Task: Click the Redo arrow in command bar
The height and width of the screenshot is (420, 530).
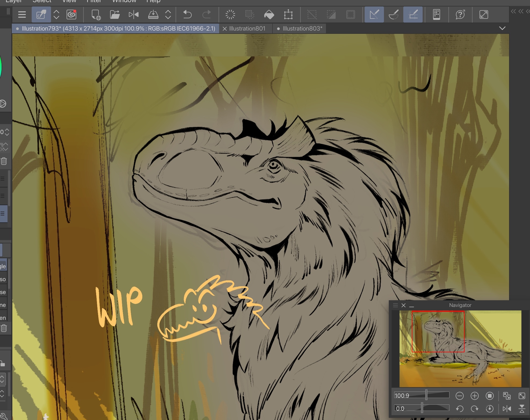Action: [x=206, y=15]
